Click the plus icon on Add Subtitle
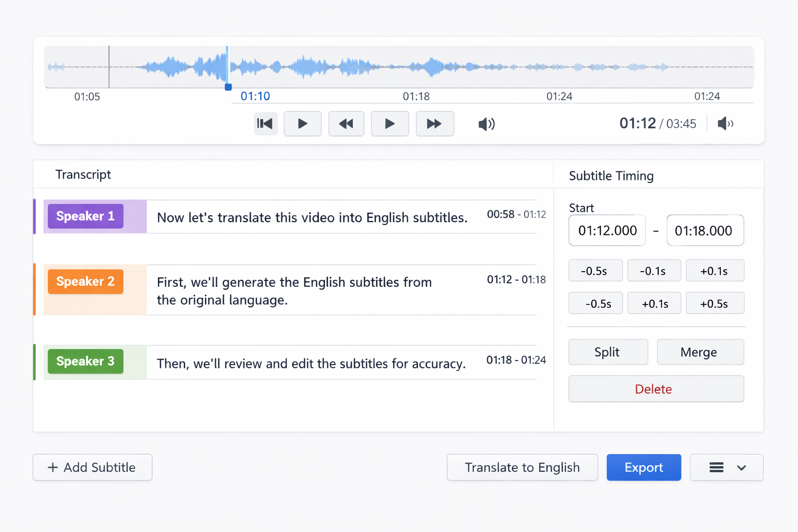The width and height of the screenshot is (798, 532). 54,467
